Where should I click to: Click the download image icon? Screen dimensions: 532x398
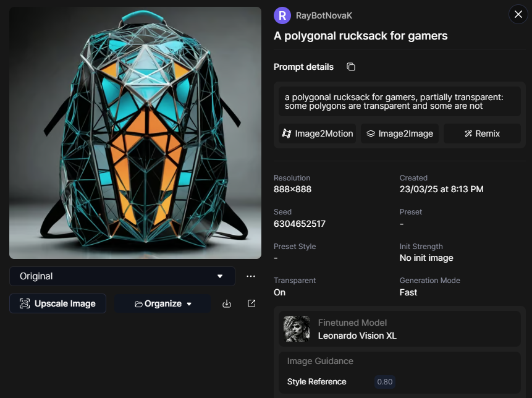coord(227,303)
